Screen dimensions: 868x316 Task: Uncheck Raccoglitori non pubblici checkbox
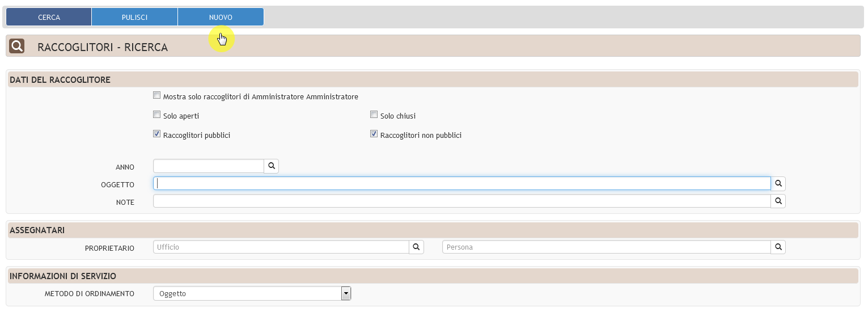[374, 134]
